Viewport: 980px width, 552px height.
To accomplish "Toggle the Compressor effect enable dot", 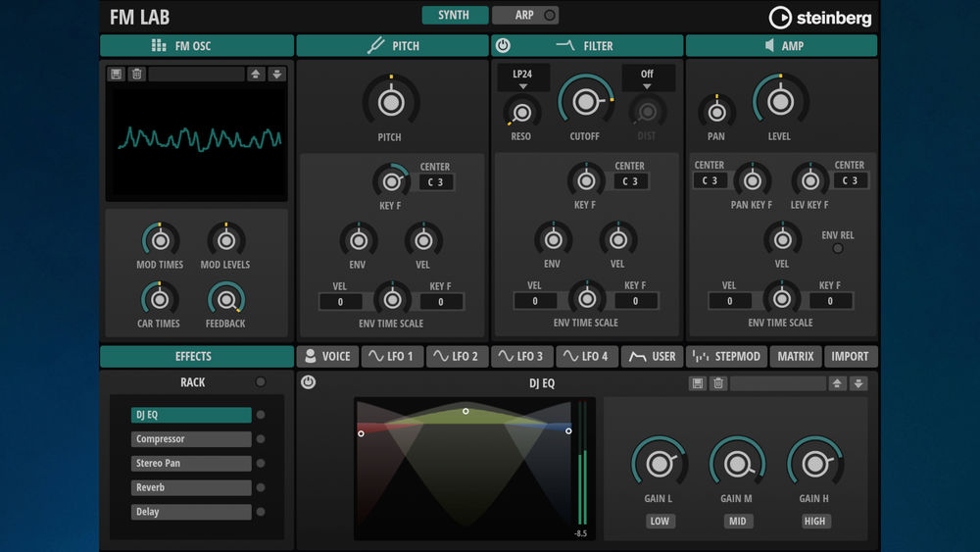I will [261, 439].
